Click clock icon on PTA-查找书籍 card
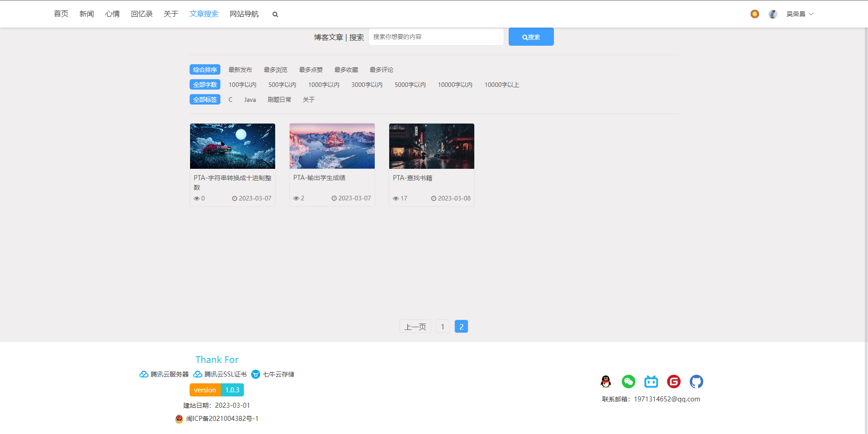The width and height of the screenshot is (868, 434). pyautogui.click(x=434, y=198)
